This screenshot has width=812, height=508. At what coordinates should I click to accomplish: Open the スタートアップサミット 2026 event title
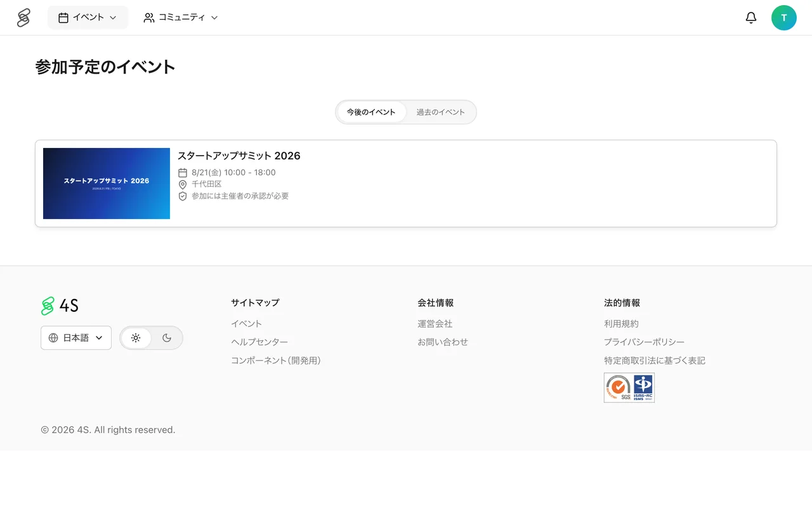pyautogui.click(x=239, y=156)
